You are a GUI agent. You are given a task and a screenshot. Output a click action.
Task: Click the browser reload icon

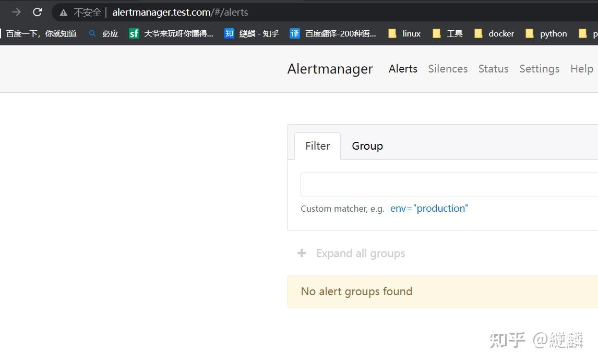click(x=37, y=12)
